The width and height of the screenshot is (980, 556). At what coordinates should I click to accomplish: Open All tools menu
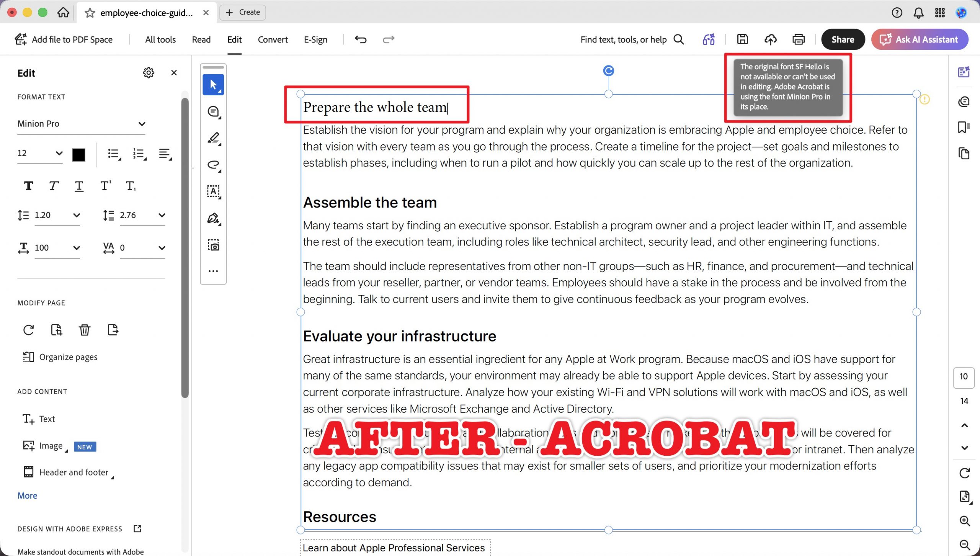(x=160, y=39)
